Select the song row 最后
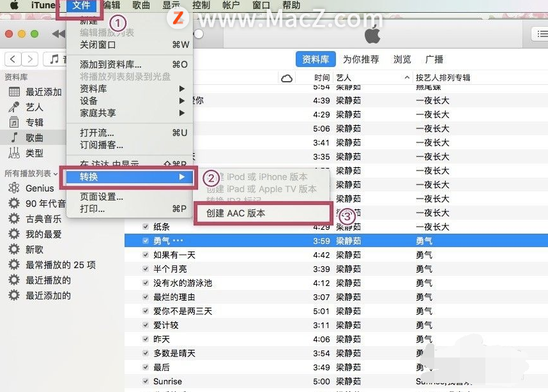Screen dimensions: 548x392 [x=336, y=367]
